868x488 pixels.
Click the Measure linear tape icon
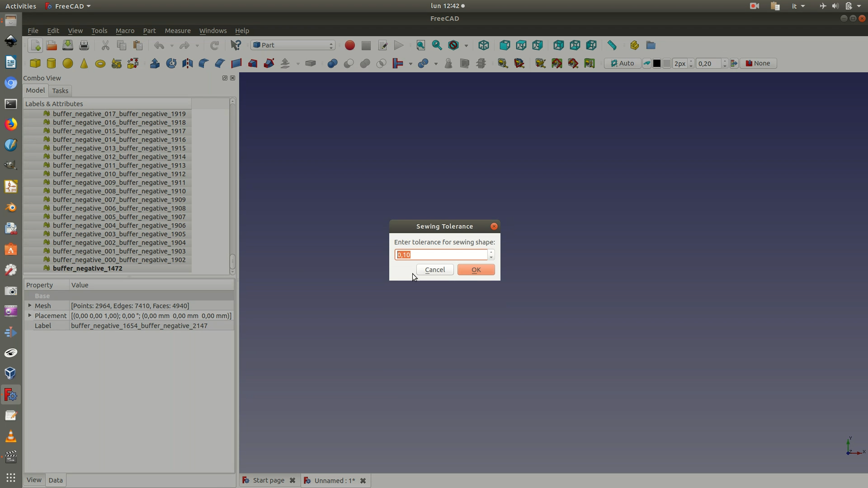[x=502, y=63]
